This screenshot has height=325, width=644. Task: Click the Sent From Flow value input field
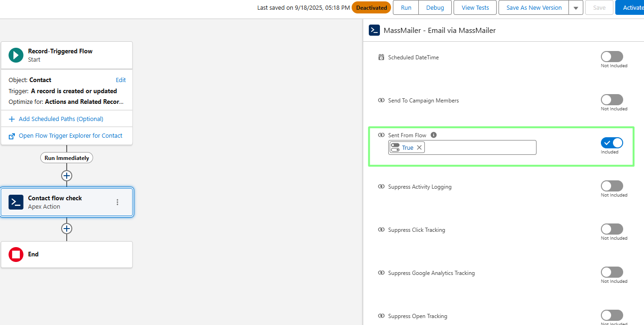click(462, 147)
